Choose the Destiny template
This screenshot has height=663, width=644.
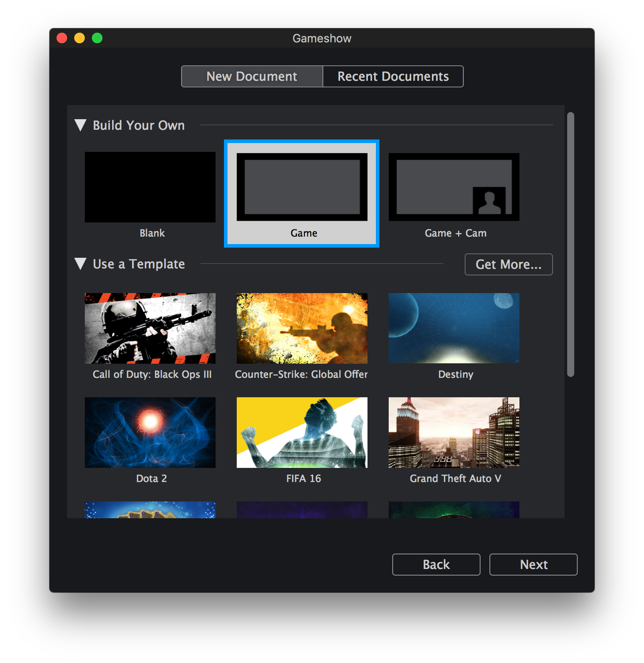(454, 328)
